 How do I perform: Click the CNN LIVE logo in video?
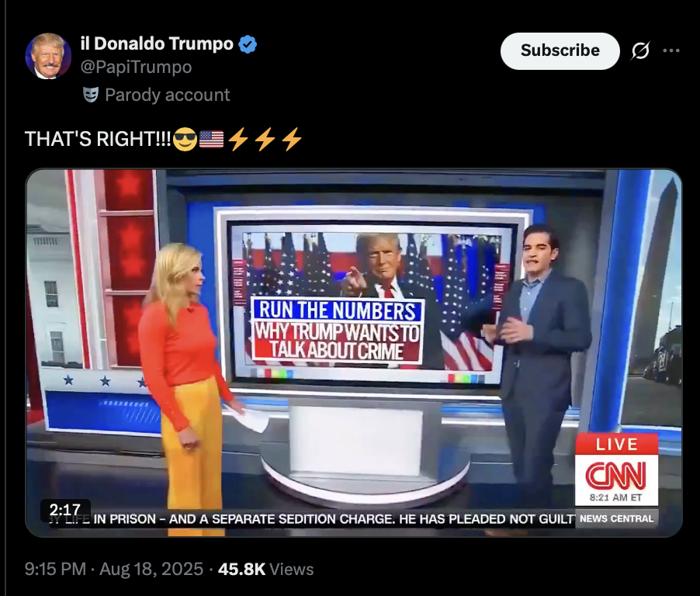pyautogui.click(x=616, y=469)
